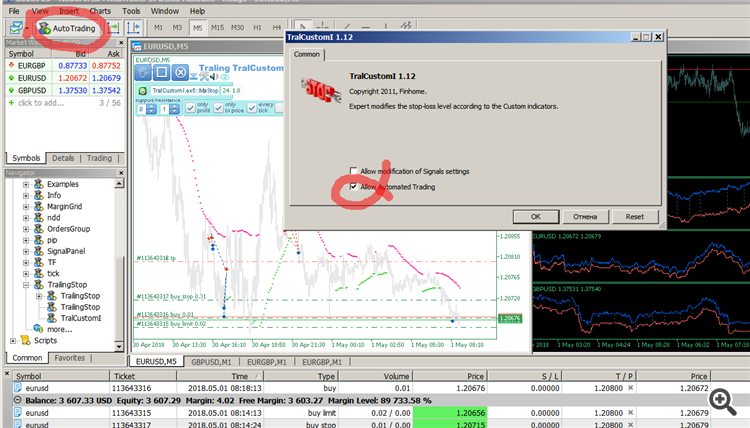Image resolution: width=750 pixels, height=428 pixels.
Task: Expand the SignalPanel folder in Navigator
Action: [26, 251]
